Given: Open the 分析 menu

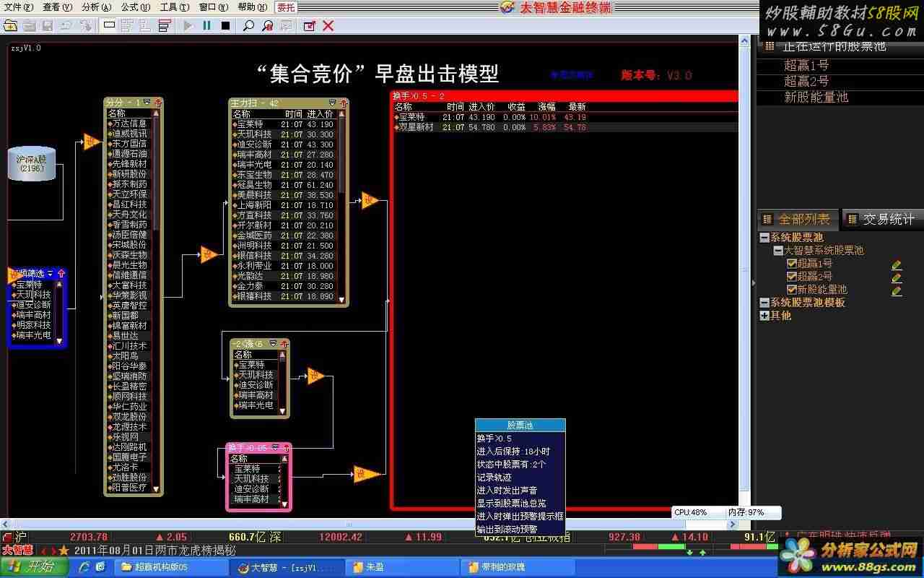Looking at the screenshot, I should pyautogui.click(x=97, y=7).
